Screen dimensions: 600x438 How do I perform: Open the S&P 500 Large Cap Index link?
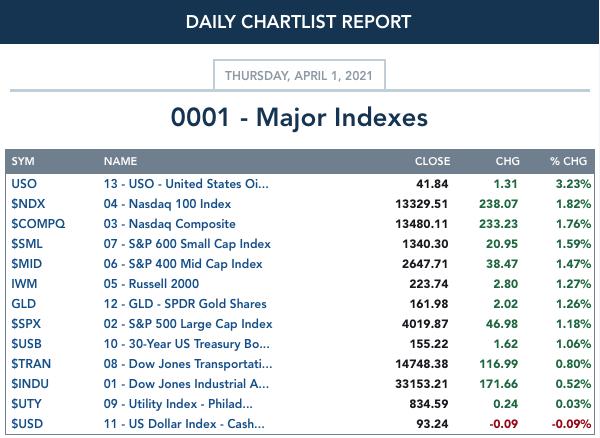click(x=188, y=324)
